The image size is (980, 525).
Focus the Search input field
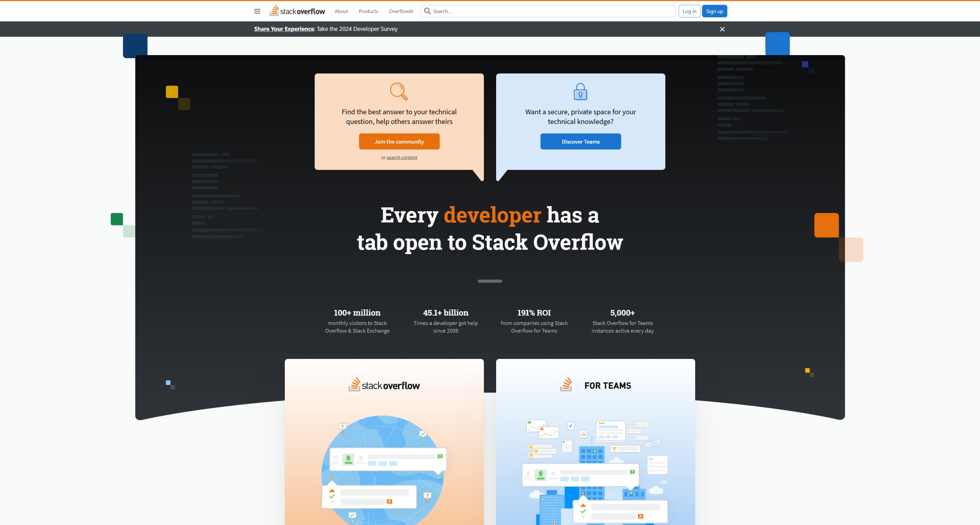[551, 11]
